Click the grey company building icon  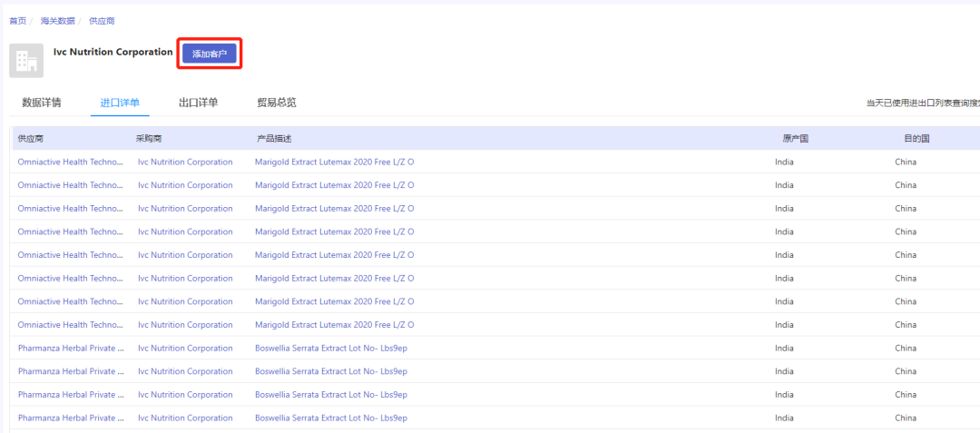tap(26, 61)
